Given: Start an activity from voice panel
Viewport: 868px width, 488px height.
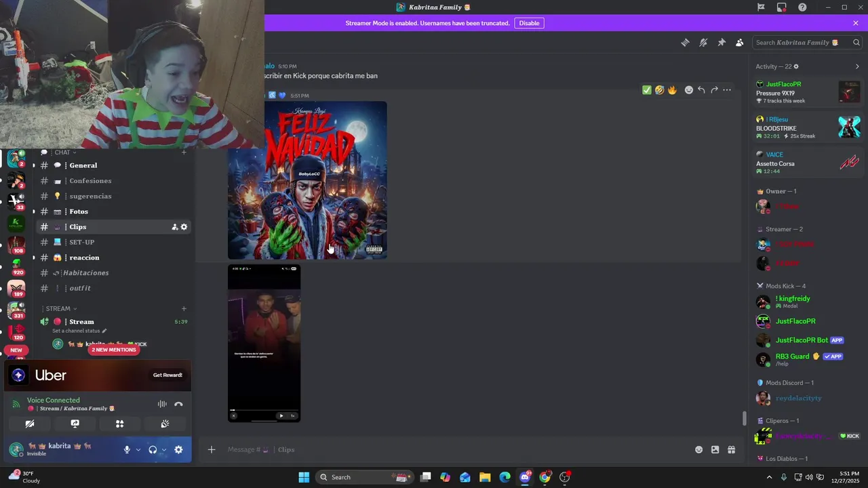Looking at the screenshot, I should coord(120,424).
